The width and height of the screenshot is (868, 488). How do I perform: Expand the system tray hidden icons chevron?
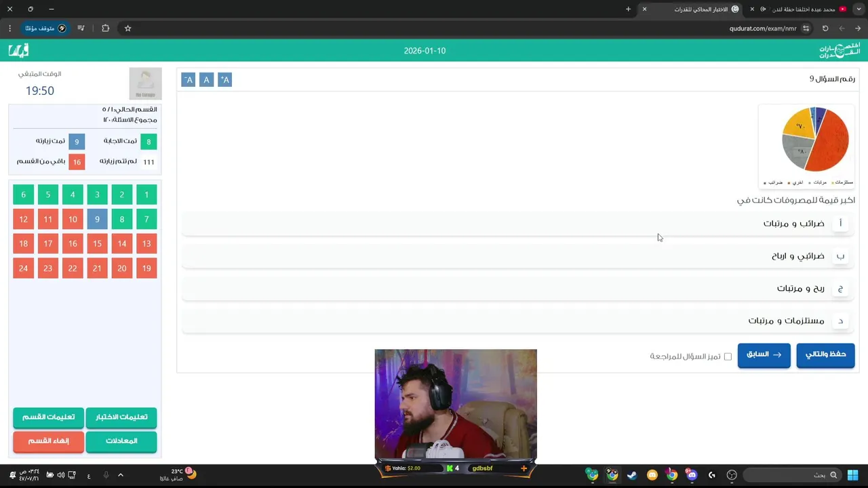pyautogui.click(x=121, y=475)
